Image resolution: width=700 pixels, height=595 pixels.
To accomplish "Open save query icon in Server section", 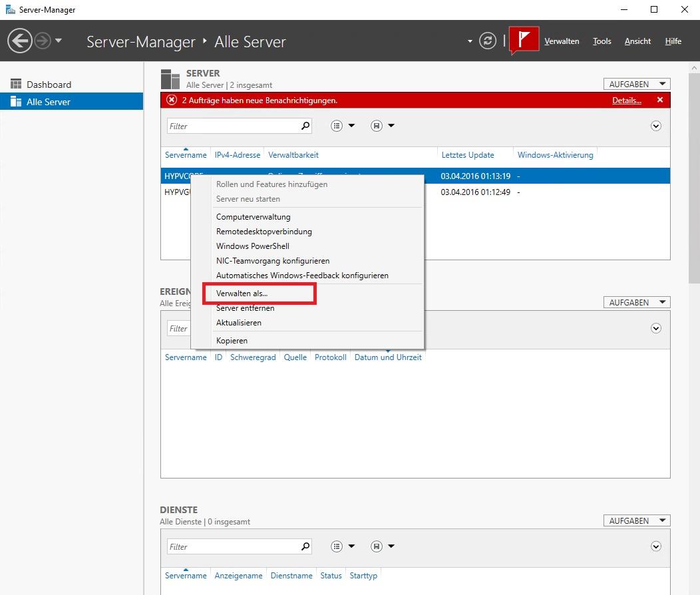I will (377, 126).
